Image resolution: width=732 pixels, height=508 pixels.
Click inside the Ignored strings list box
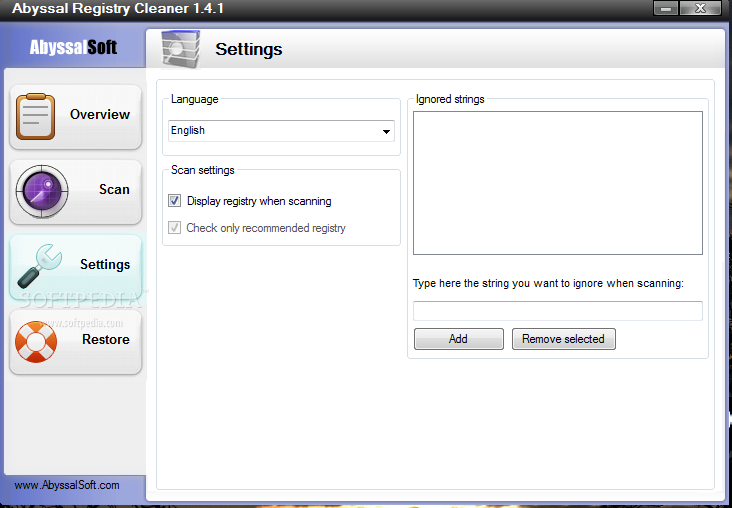(x=557, y=183)
